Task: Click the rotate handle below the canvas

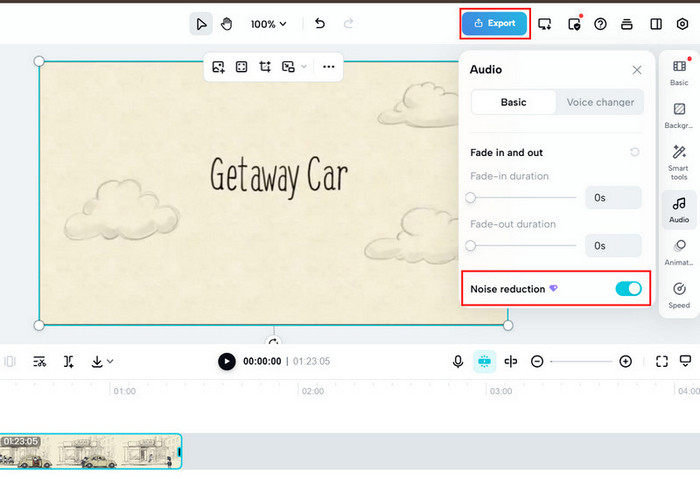Action: click(274, 342)
